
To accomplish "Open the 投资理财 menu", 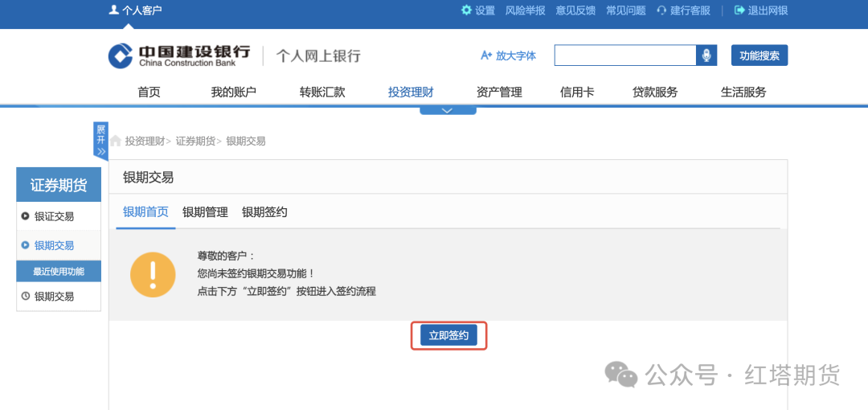I will click(x=411, y=92).
